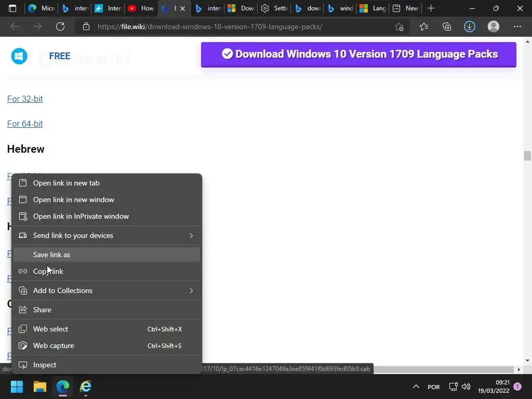Switch to the first 'Micr' Edge tab
This screenshot has width=532, height=399.
(x=42, y=8)
